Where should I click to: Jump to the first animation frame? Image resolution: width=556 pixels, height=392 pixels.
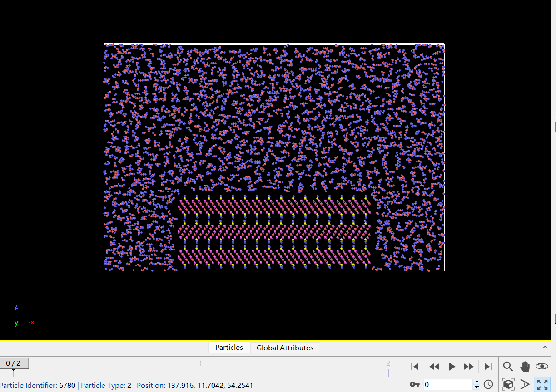tap(415, 367)
